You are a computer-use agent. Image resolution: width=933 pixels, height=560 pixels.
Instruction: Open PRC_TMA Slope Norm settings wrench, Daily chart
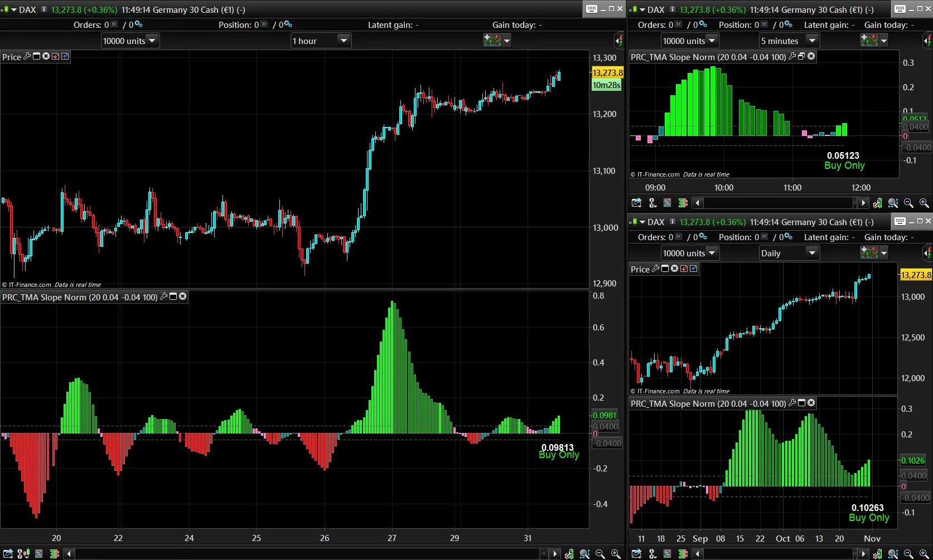(x=792, y=403)
